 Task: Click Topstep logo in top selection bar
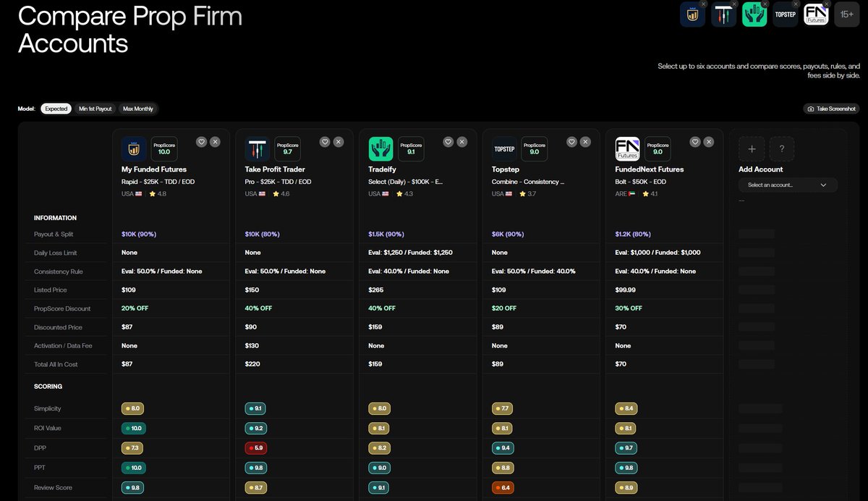click(786, 14)
